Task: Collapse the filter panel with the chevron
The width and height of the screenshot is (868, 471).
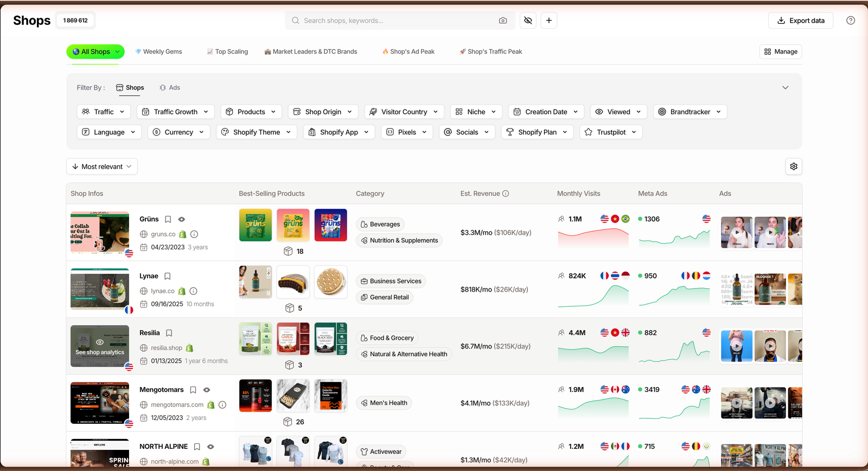Action: (785, 88)
